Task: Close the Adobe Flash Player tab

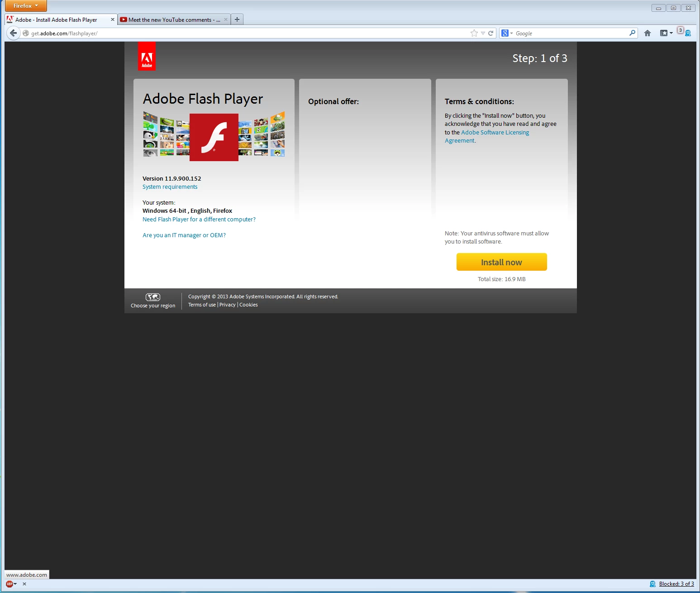Action: pos(112,19)
